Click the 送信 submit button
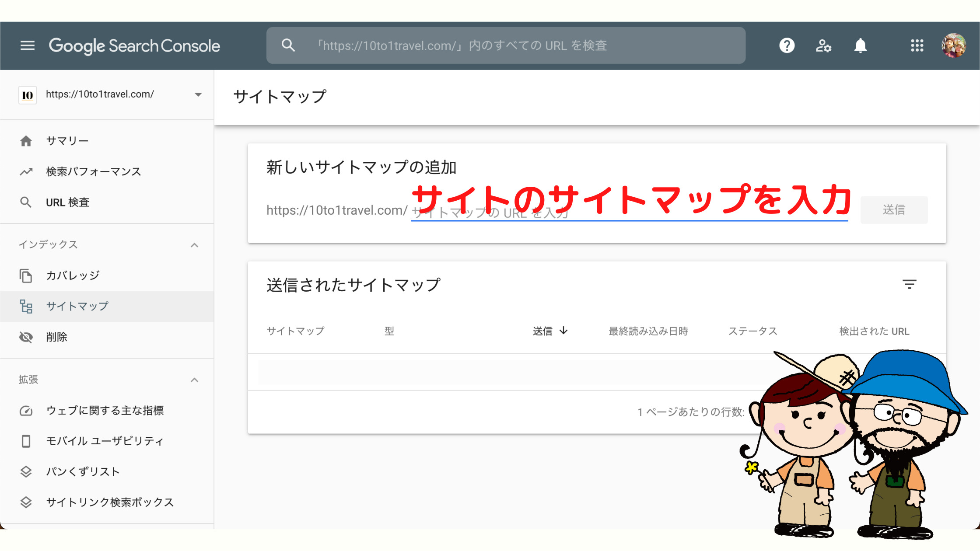The width and height of the screenshot is (980, 551). coord(894,210)
